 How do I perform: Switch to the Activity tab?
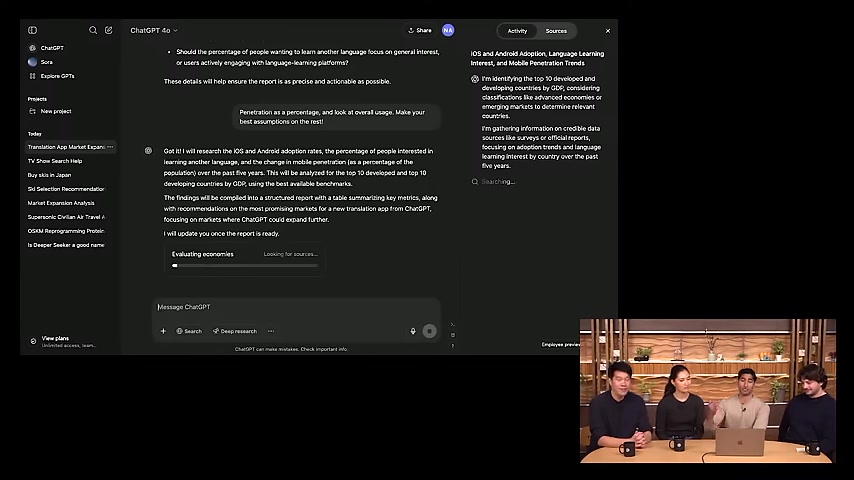[517, 31]
